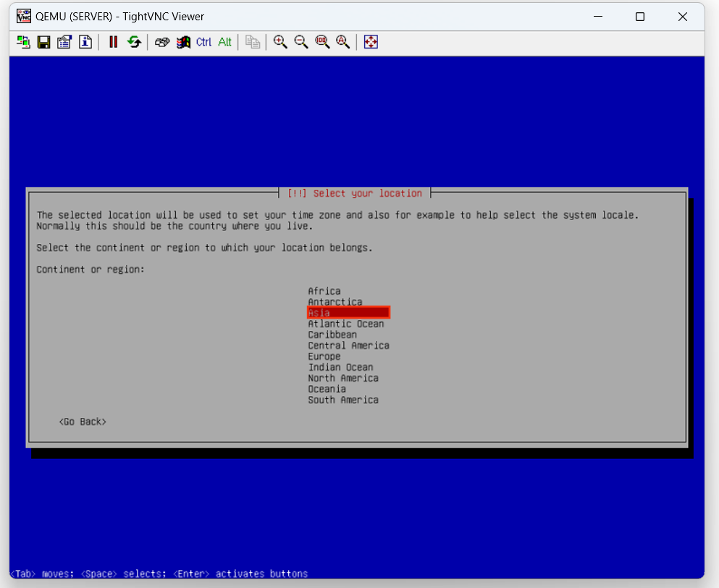Image resolution: width=719 pixels, height=588 pixels.
Task: Click the New Connection toolbar icon
Action: pyautogui.click(x=24, y=42)
